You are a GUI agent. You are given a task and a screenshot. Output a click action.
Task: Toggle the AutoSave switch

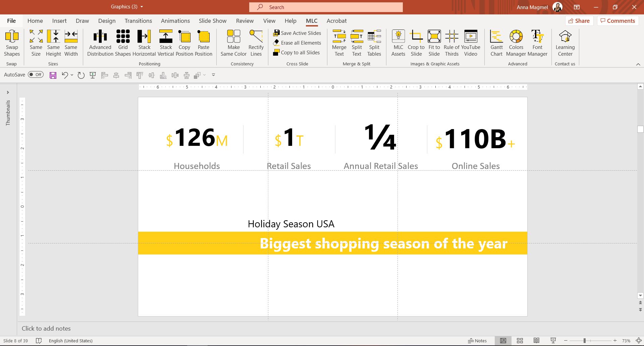tap(36, 75)
